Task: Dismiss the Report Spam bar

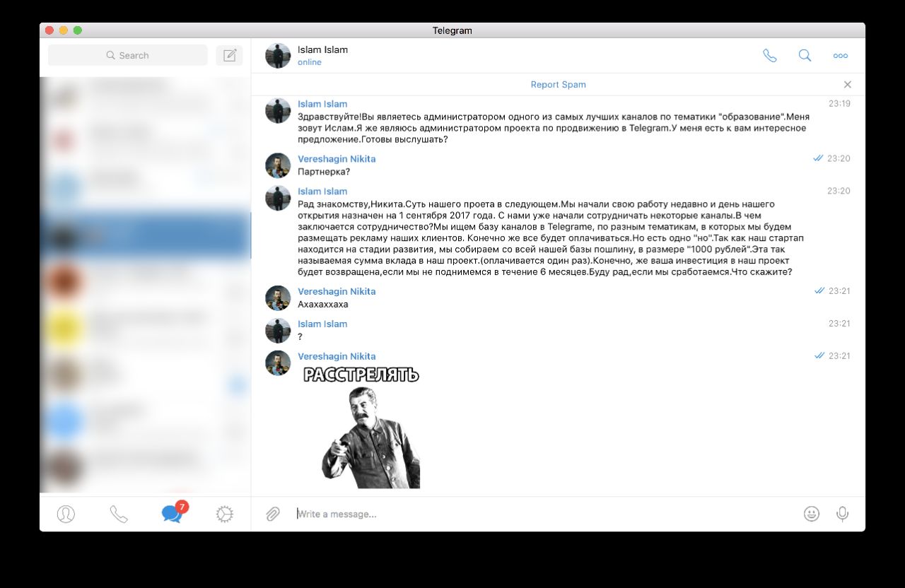Action: click(848, 85)
